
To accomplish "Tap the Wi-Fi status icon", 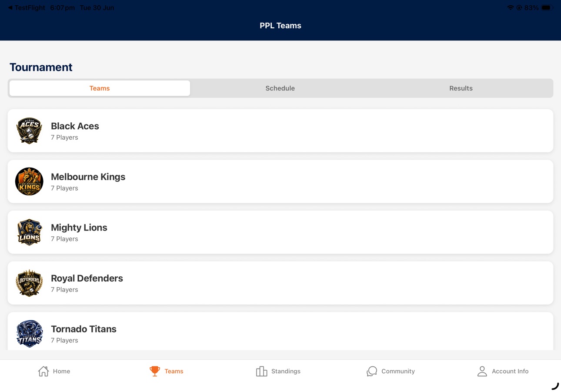I will [511, 7].
